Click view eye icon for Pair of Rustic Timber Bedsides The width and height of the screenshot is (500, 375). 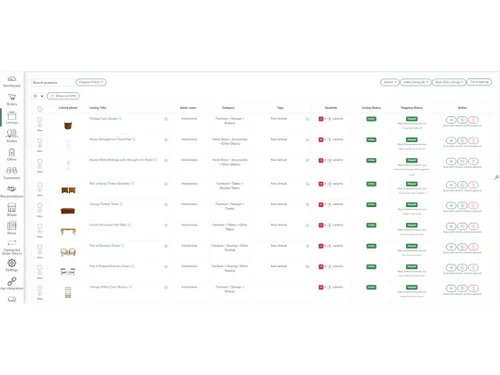[x=451, y=185]
